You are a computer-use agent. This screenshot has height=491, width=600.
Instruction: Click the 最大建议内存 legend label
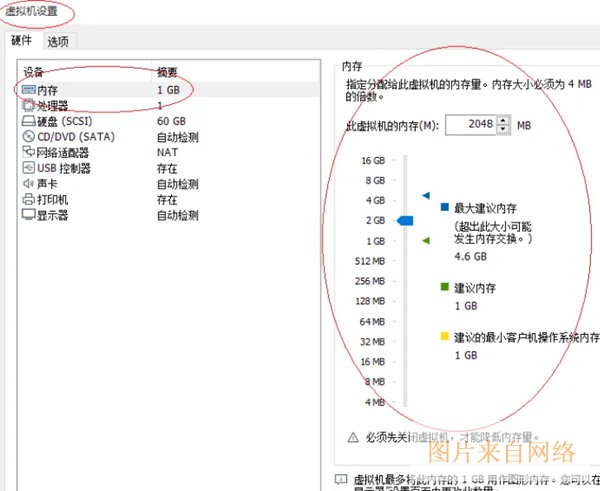[485, 209]
